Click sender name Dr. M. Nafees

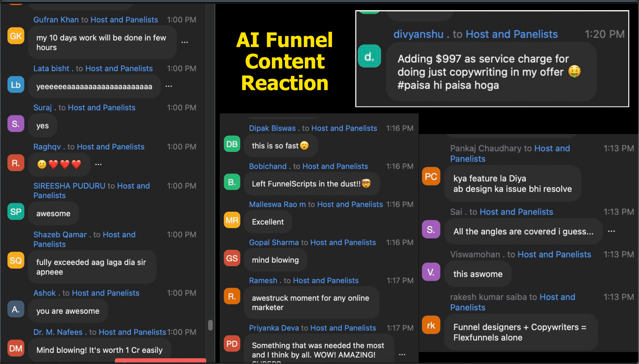tap(58, 332)
